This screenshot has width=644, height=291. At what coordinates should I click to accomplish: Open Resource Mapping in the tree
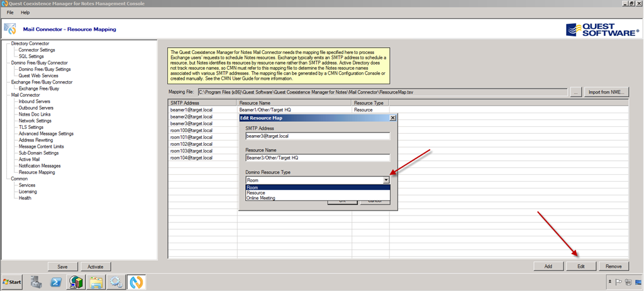pyautogui.click(x=37, y=172)
